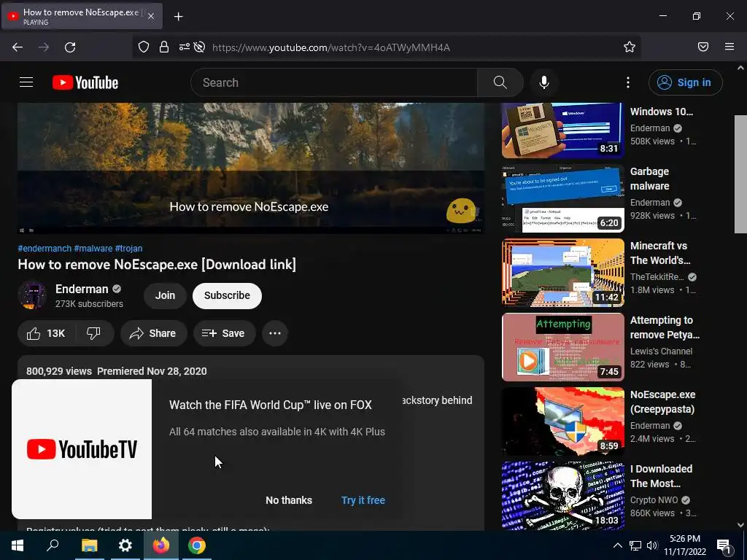Show hidden system tray icons

[x=617, y=545]
